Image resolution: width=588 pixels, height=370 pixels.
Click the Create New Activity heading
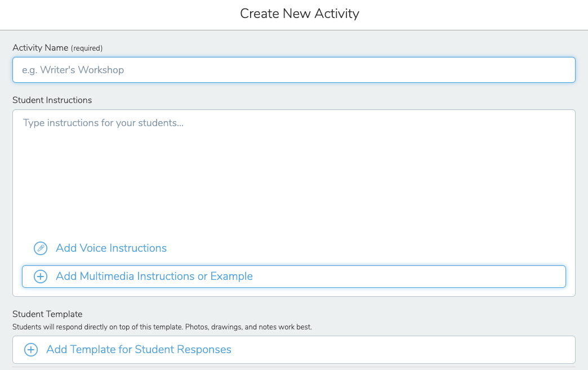coord(300,14)
